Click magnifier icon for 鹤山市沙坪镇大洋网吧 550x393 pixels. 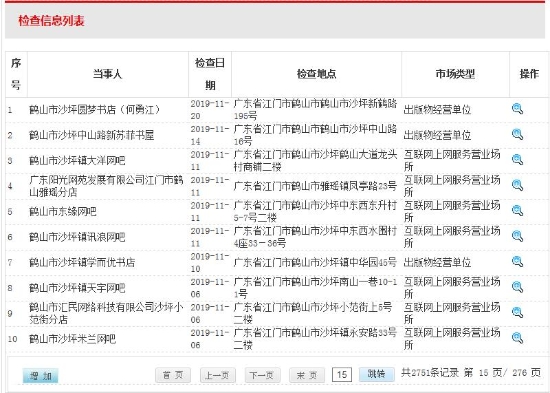517,160
